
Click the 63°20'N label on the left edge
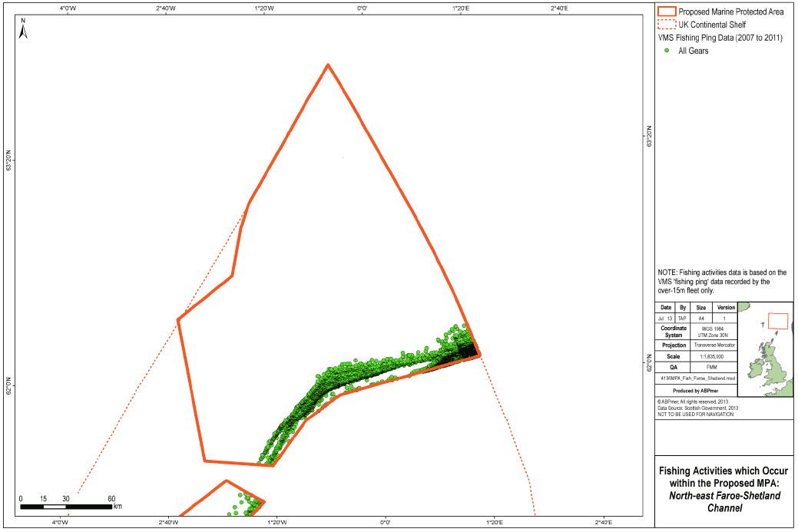[x=8, y=160]
